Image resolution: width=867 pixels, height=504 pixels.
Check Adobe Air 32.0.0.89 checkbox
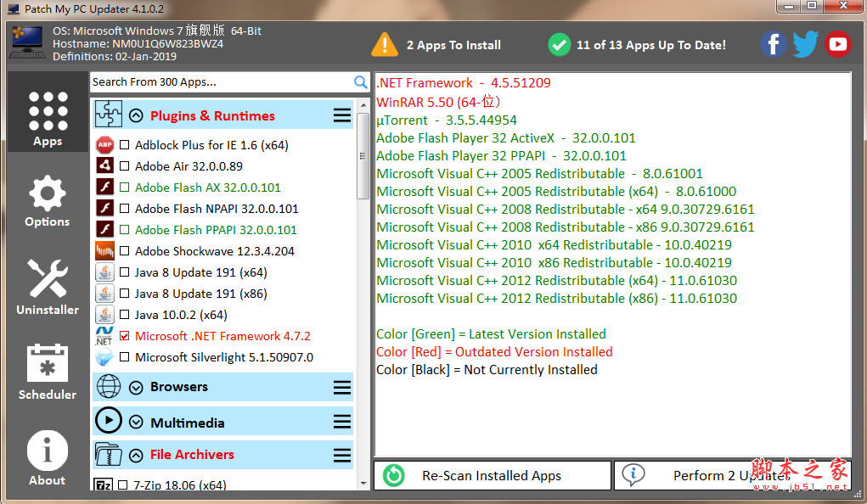tap(125, 165)
